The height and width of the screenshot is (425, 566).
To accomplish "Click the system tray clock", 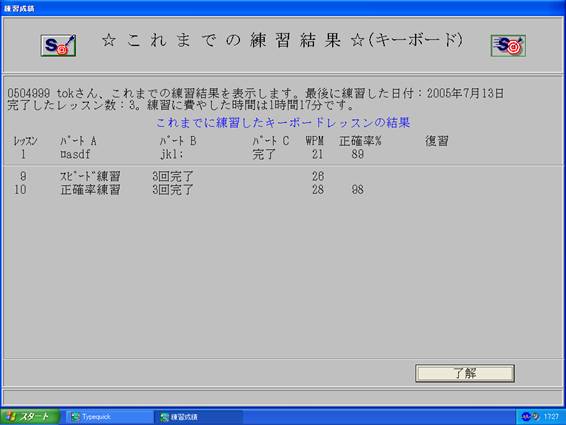I will point(551,417).
